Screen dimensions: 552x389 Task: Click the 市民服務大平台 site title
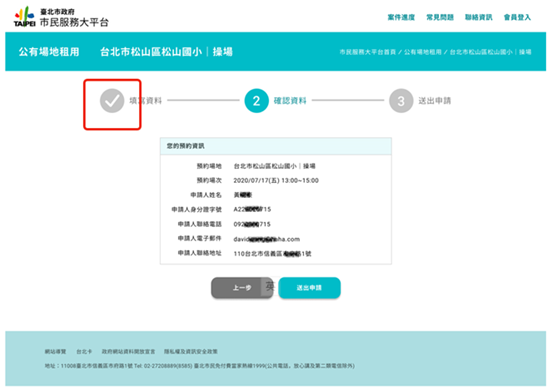coord(74,22)
